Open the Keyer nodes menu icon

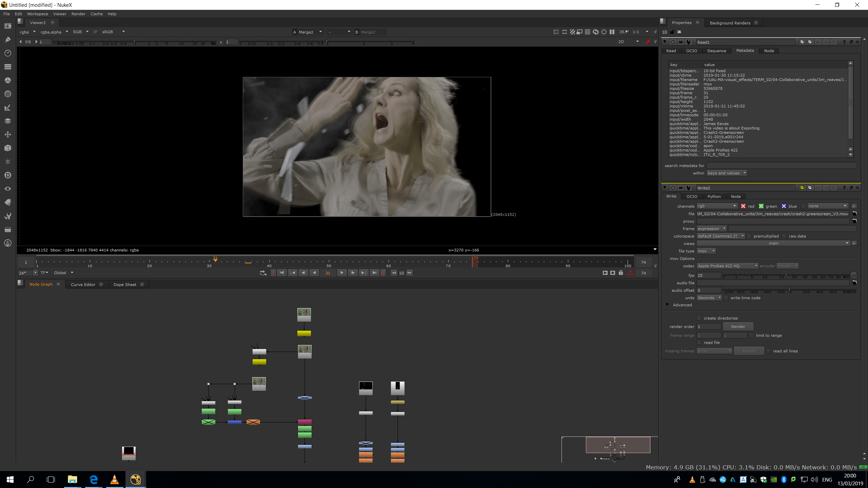pos(7,107)
